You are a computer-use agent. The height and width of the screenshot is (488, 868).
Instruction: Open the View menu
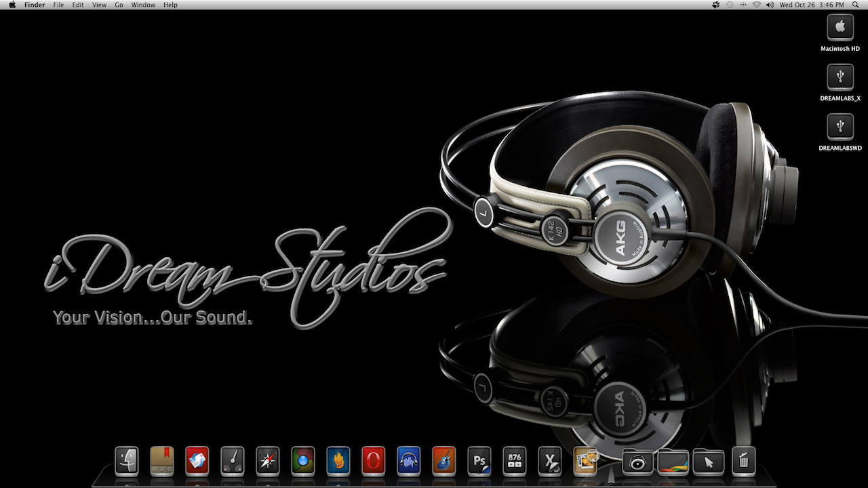[x=100, y=5]
